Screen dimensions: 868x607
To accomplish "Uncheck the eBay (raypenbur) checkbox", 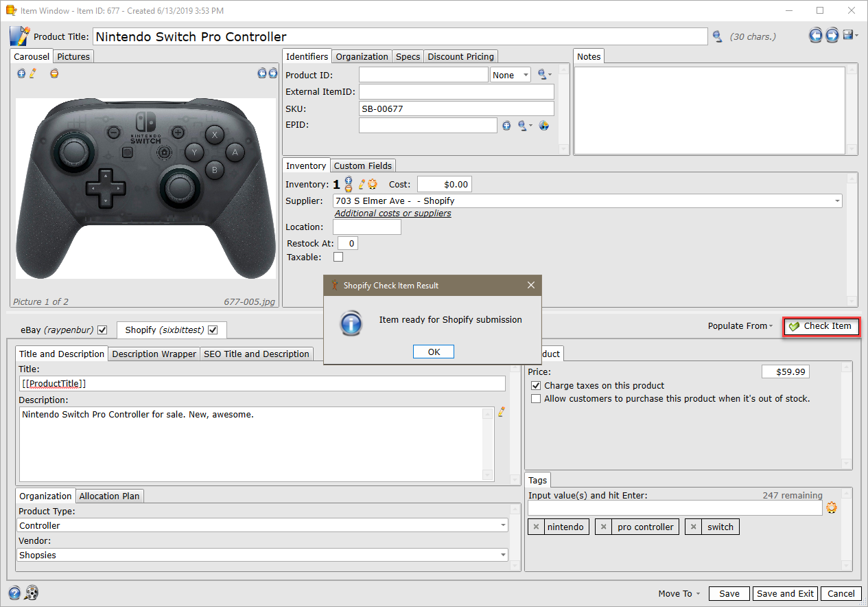I will click(102, 330).
